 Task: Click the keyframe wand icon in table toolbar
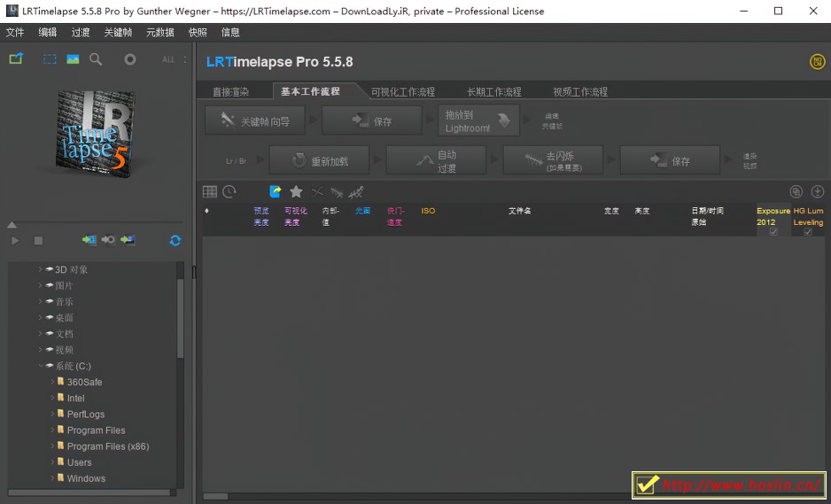tap(356, 192)
